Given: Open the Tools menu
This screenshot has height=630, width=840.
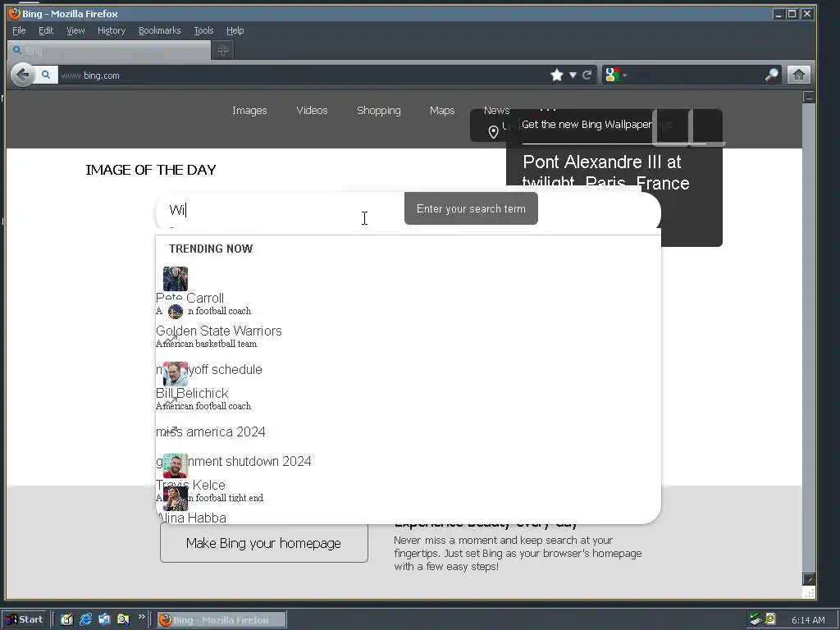Looking at the screenshot, I should tap(203, 30).
